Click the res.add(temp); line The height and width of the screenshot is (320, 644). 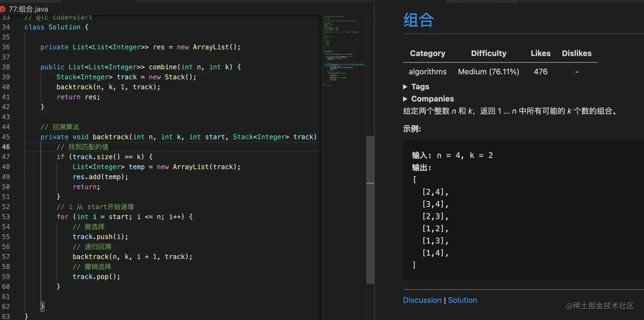(x=101, y=177)
